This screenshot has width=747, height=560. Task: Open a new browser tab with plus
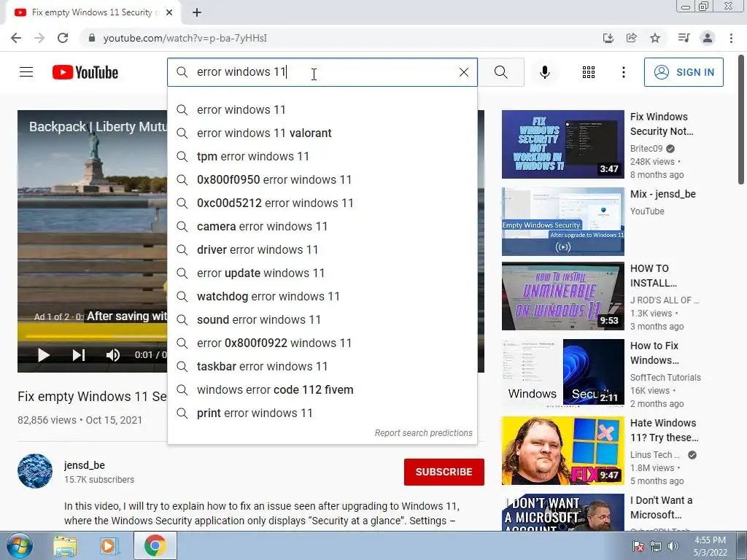pos(197,12)
